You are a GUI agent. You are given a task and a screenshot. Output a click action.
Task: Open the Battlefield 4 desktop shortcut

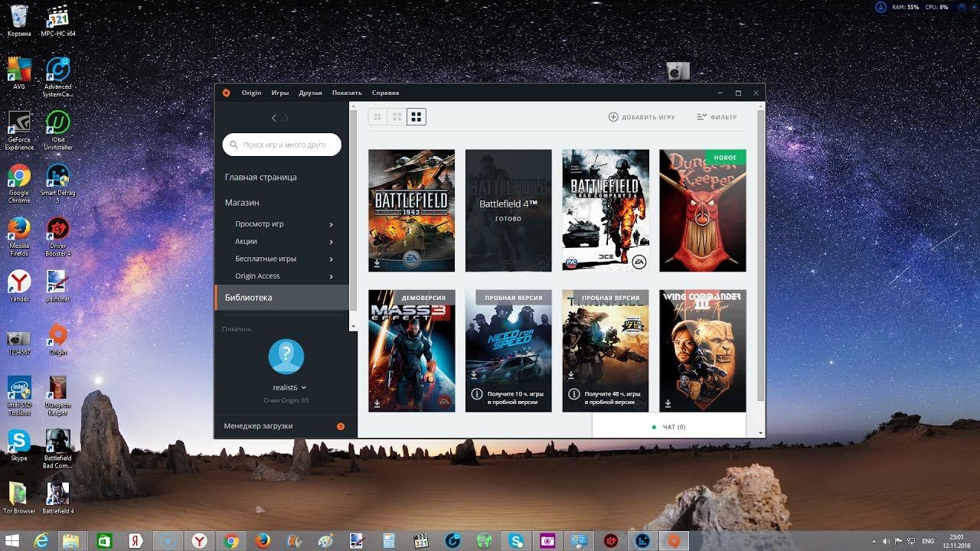point(57,497)
